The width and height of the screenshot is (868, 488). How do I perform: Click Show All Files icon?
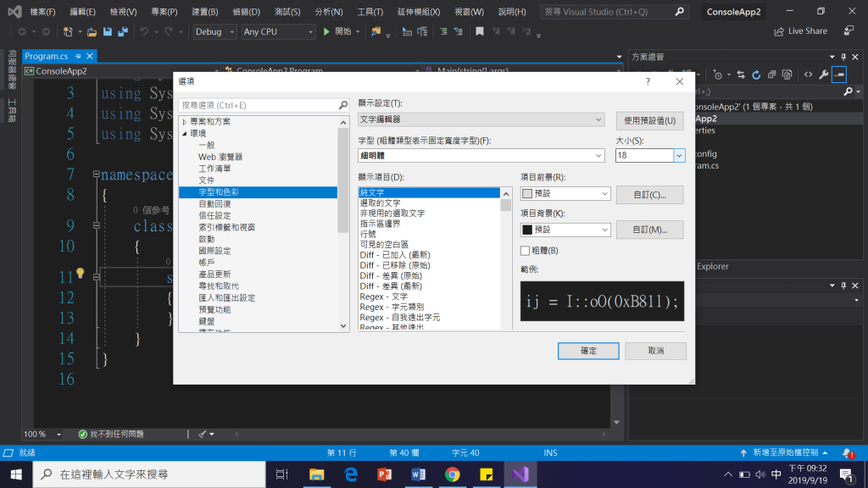pos(787,75)
